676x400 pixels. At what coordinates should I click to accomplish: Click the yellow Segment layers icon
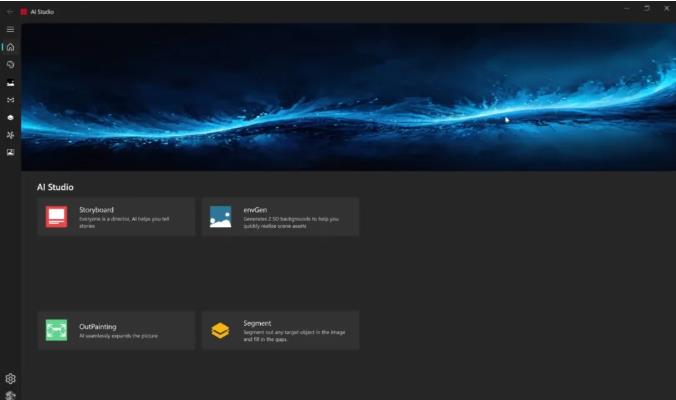click(x=220, y=330)
